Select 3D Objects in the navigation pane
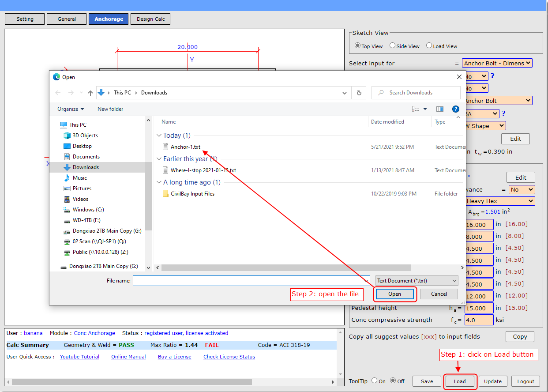The image size is (548, 392). pos(85,136)
